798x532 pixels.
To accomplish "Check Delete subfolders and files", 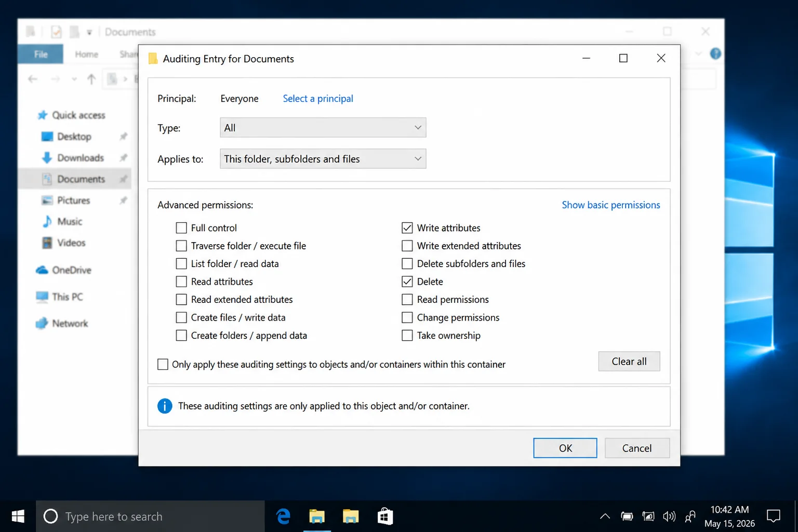I will (407, 263).
